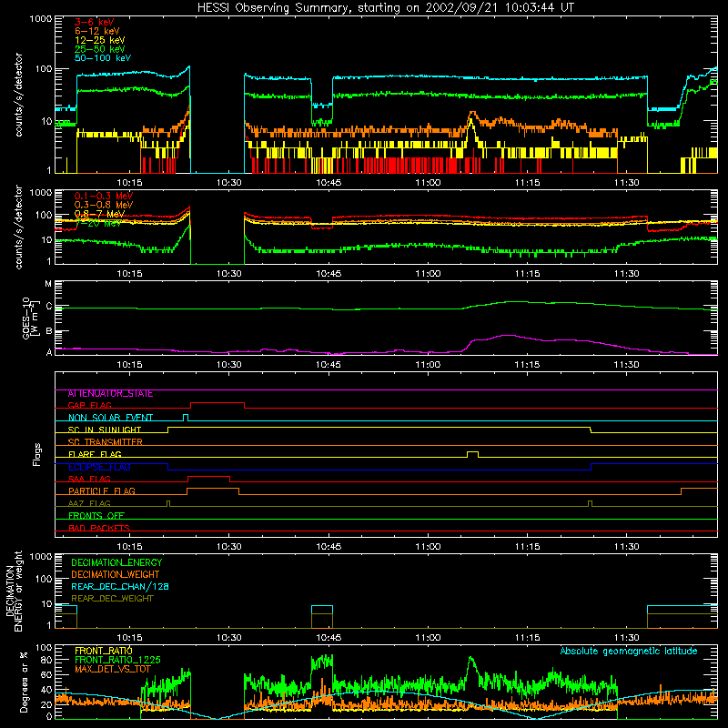The image size is (728, 728).
Task: Select the yellow 12-25 keV legend label
Action: pos(100,40)
